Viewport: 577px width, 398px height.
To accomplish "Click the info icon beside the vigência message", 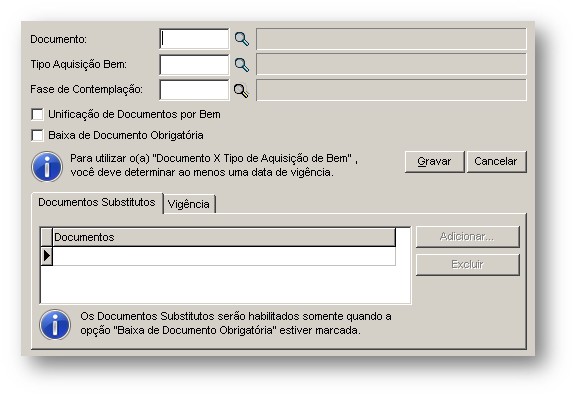I will tap(47, 166).
